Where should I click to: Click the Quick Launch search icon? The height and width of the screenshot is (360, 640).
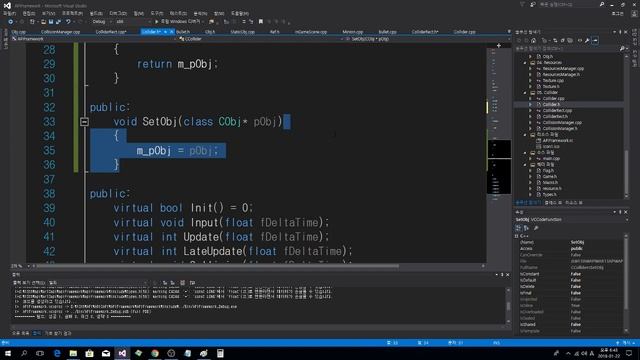pos(602,4)
